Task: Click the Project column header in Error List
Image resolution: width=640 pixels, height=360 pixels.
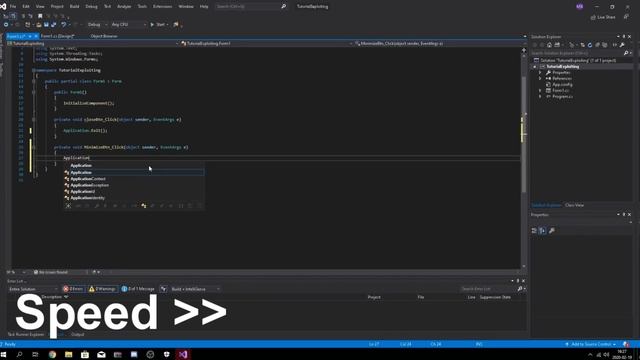Action: click(374, 297)
